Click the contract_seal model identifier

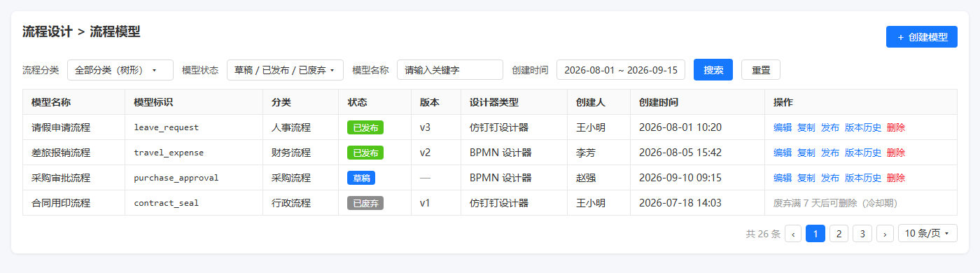point(167,203)
